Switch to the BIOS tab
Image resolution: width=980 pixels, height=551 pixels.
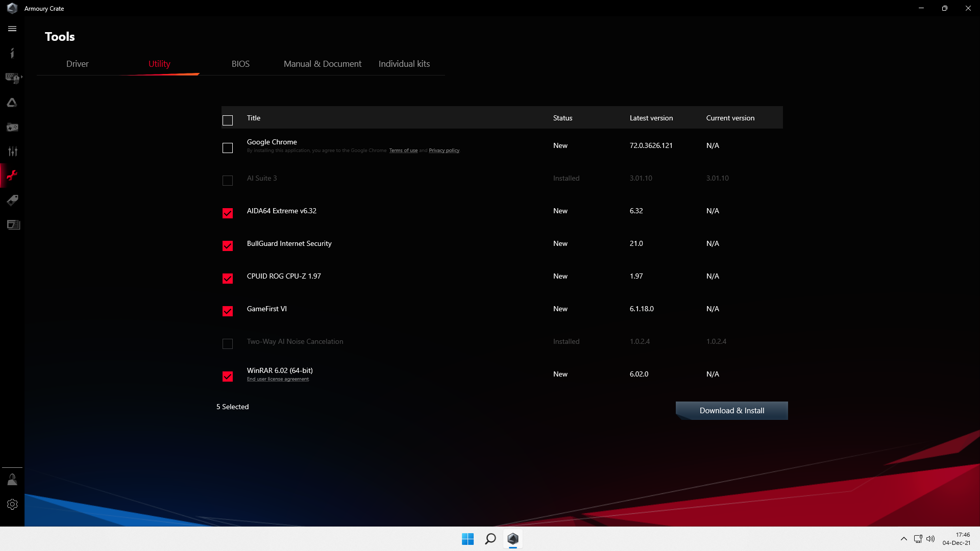click(x=240, y=64)
